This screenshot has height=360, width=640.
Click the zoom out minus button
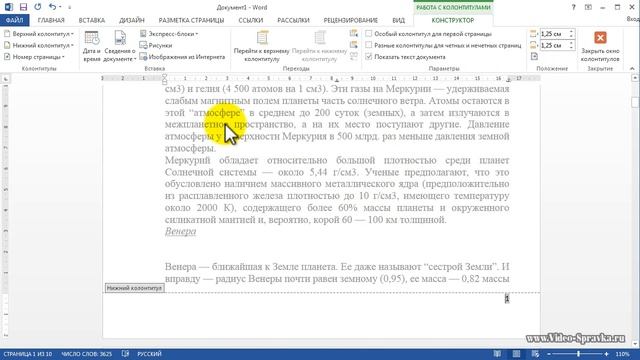coord(549,354)
